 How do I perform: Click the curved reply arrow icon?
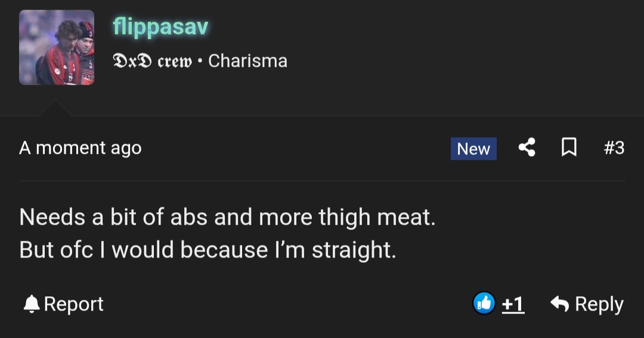coord(559,304)
